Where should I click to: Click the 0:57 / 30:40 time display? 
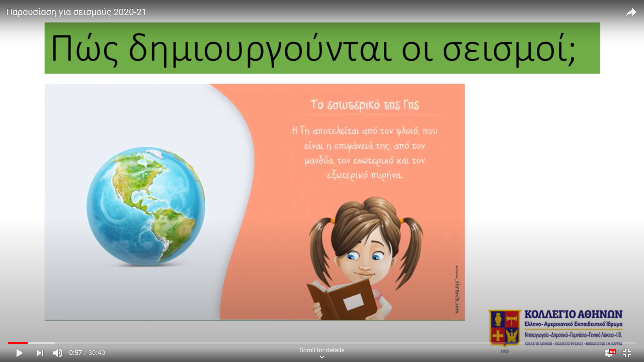tap(87, 353)
